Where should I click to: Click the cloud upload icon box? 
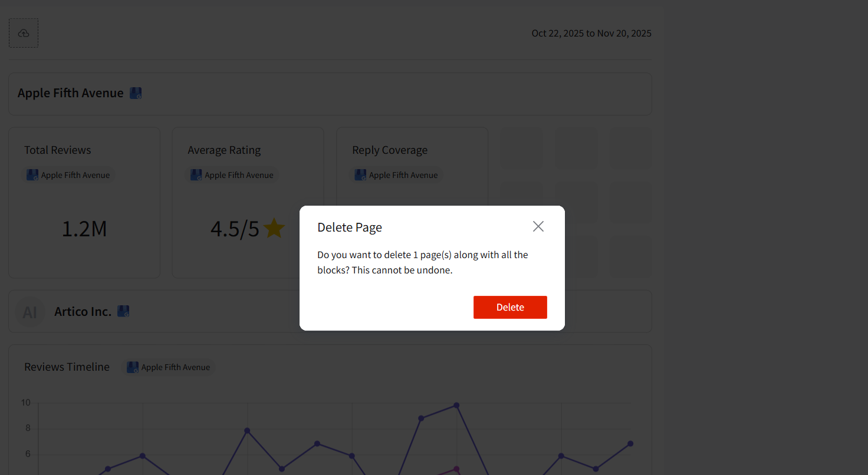click(24, 33)
